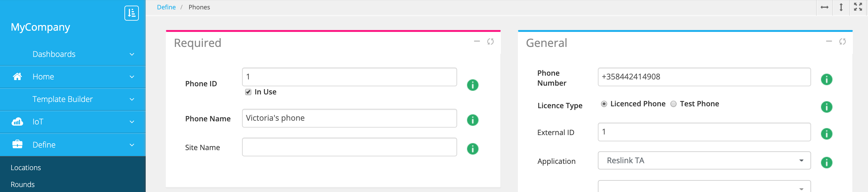
Task: Open the Application dropdown showing Reslink TA
Action: 704,160
